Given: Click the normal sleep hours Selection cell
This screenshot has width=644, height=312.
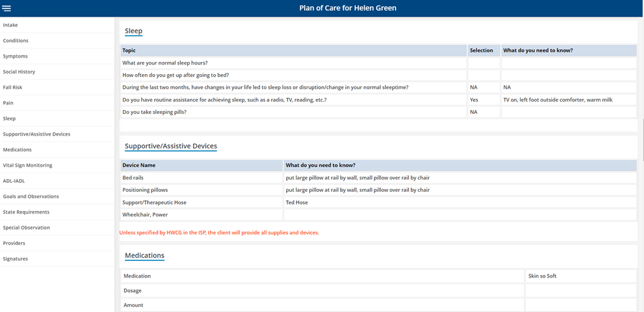Looking at the screenshot, I should pos(484,63).
